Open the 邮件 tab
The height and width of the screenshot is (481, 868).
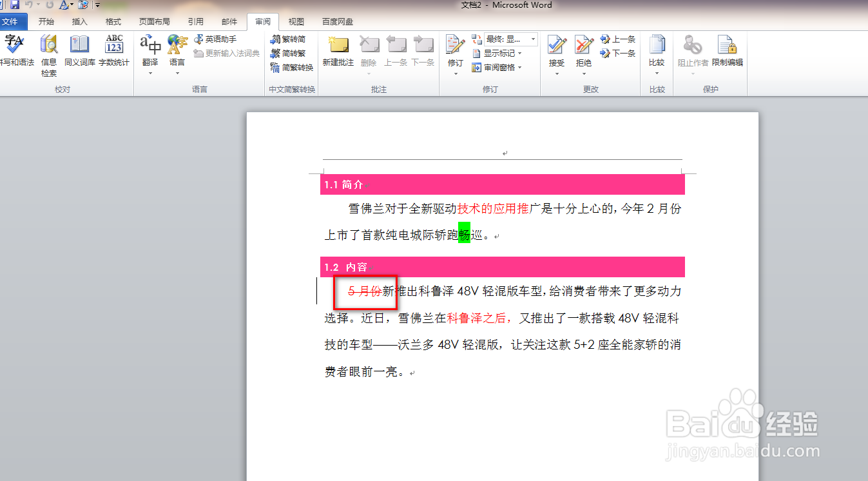pos(229,22)
